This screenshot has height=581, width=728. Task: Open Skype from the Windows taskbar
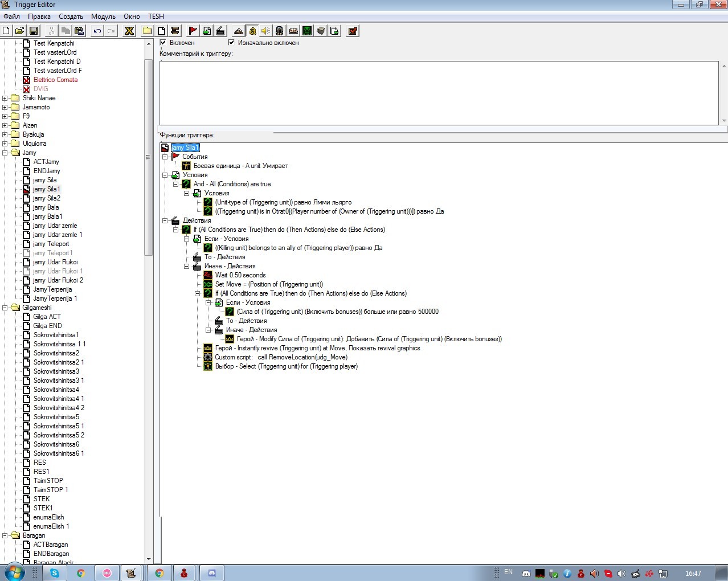55,573
